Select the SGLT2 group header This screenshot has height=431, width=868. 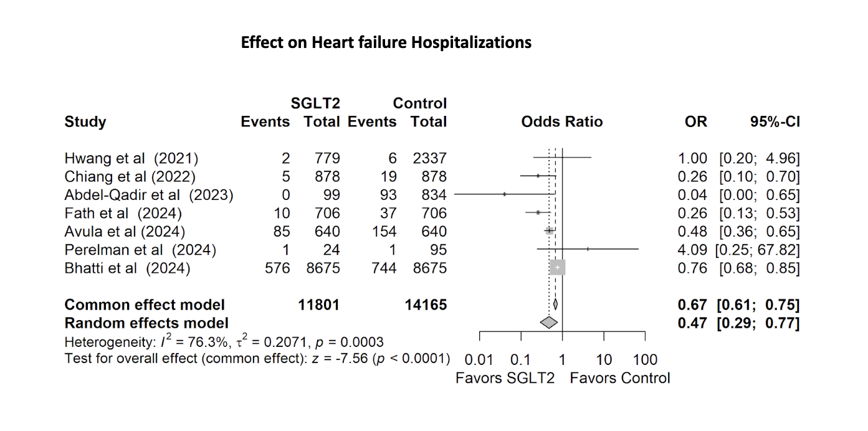[x=315, y=103]
